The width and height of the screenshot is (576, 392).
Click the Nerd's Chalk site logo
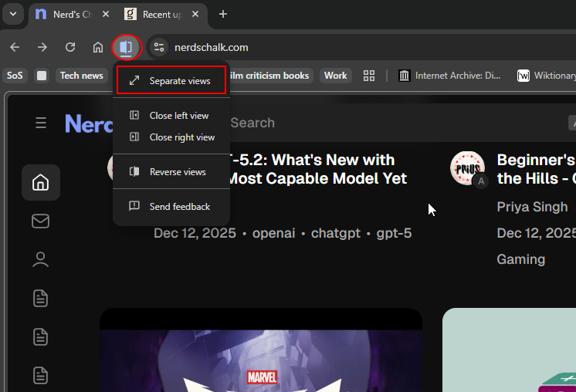[x=89, y=123]
